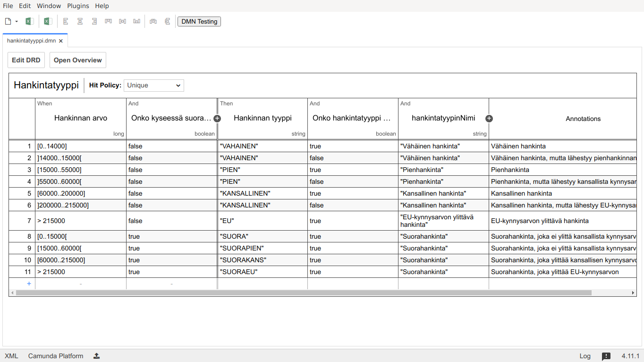Click the align elements top icon
The image size is (644, 362).
tap(108, 21)
